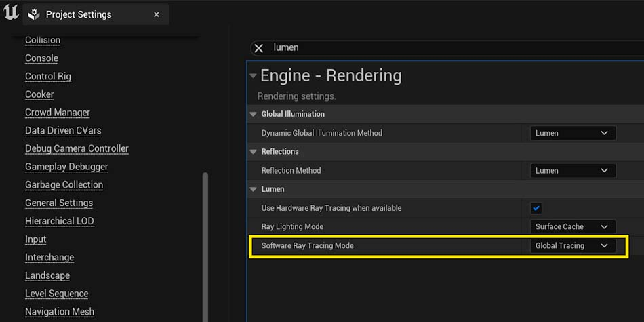Image resolution: width=644 pixels, height=322 pixels.
Task: Click the sidebar vertical scrollbar
Action: coord(205,244)
